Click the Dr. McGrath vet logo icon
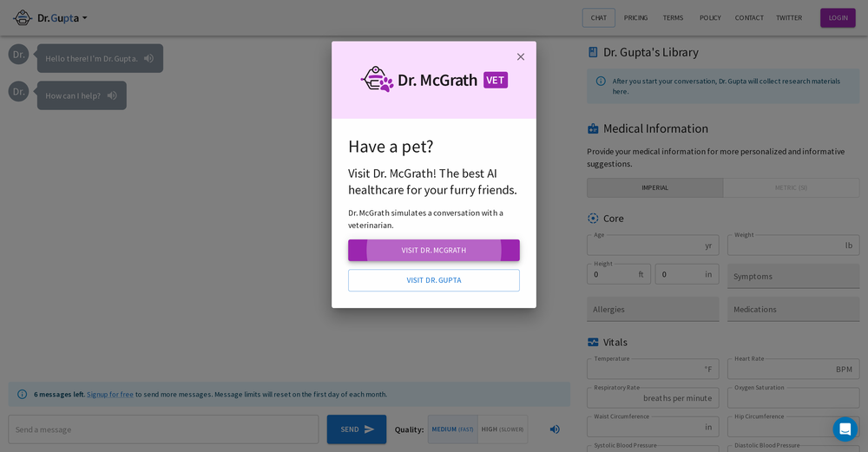Image resolution: width=868 pixels, height=452 pixels. pos(377,79)
